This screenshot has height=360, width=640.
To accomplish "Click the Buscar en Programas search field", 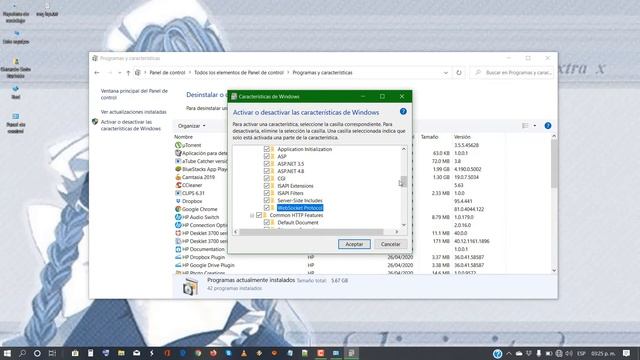I will [x=511, y=73].
